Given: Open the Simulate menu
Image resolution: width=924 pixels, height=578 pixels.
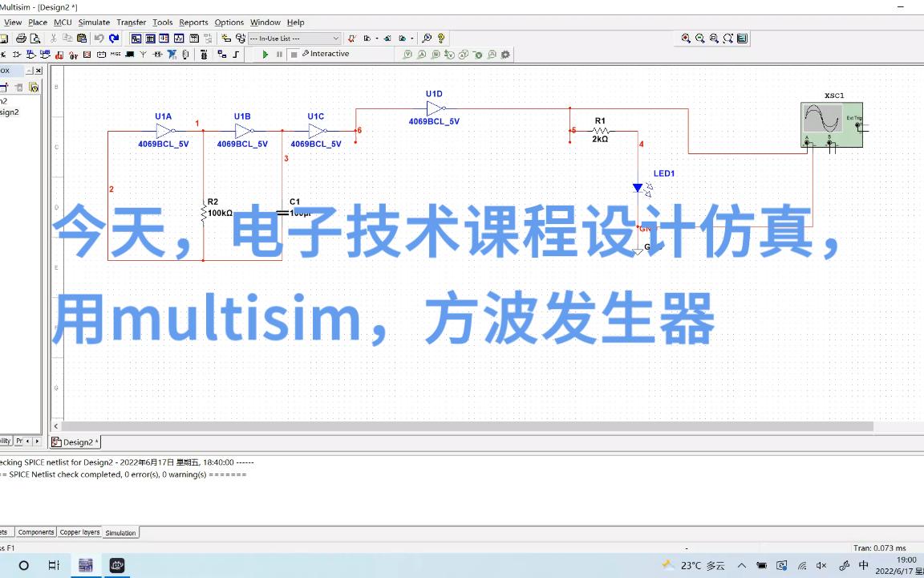Looking at the screenshot, I should coord(94,22).
